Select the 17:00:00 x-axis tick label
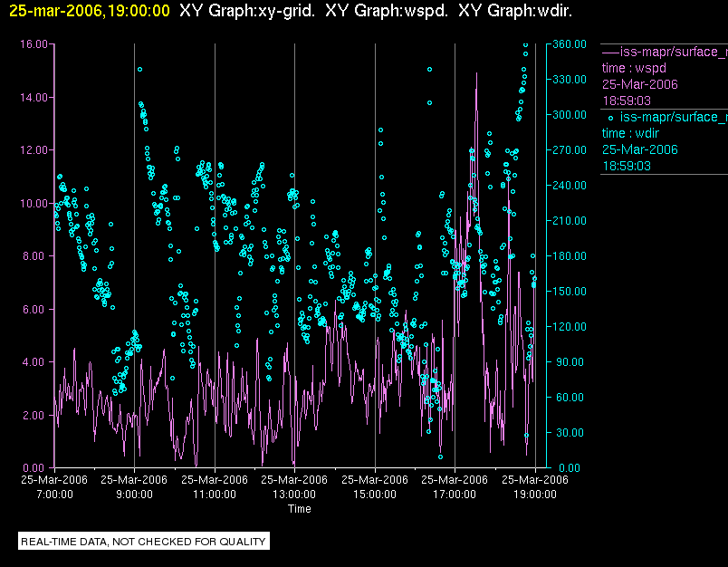The height and width of the screenshot is (567, 728). (x=455, y=495)
